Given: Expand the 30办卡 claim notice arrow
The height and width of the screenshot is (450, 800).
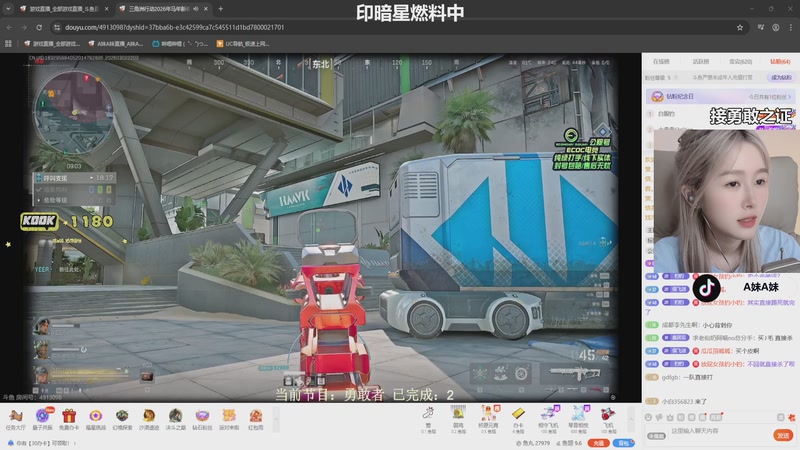Looking at the screenshot, I should pyautogui.click(x=75, y=443).
